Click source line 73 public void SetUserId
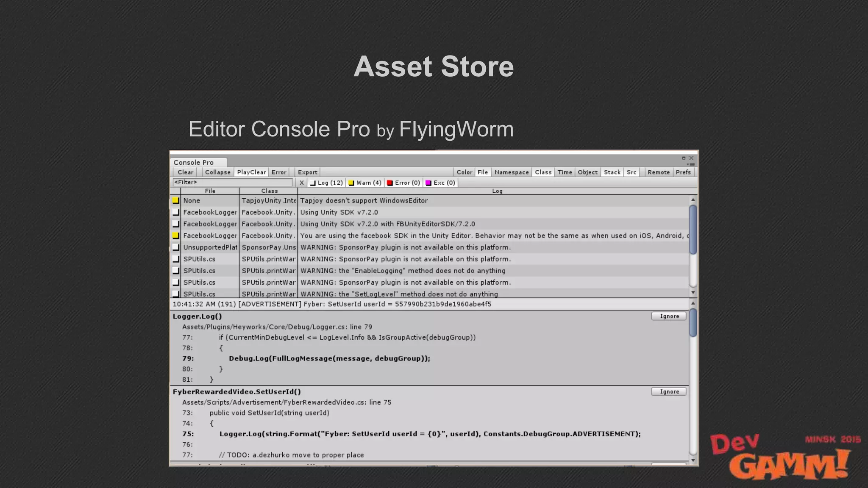The image size is (868, 488). (x=269, y=413)
